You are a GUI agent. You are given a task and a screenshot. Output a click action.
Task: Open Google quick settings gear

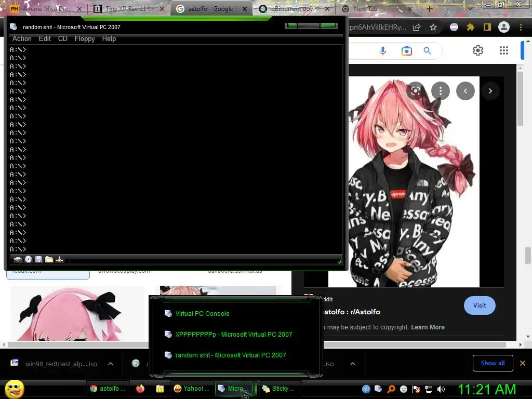click(478, 50)
